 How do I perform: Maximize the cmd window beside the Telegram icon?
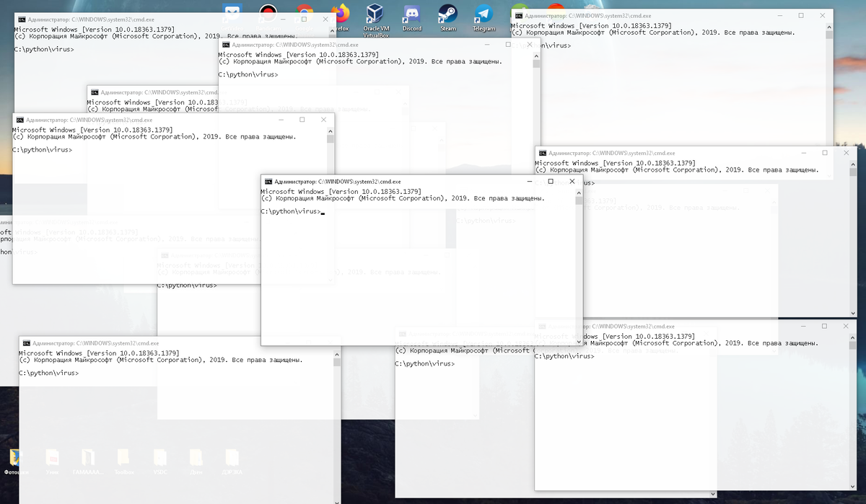801,15
